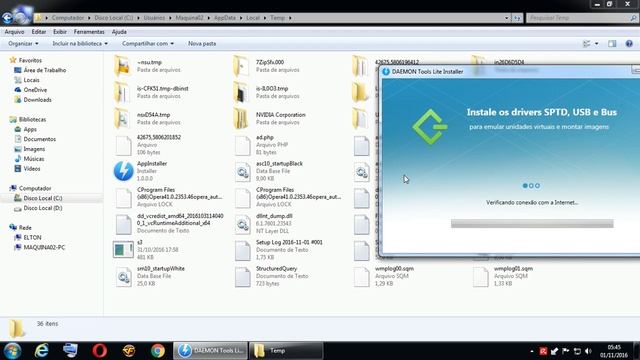Viewport: 640px width, 360px height.
Task: Select Disco Local (C:) in sidebar
Action: (42, 198)
